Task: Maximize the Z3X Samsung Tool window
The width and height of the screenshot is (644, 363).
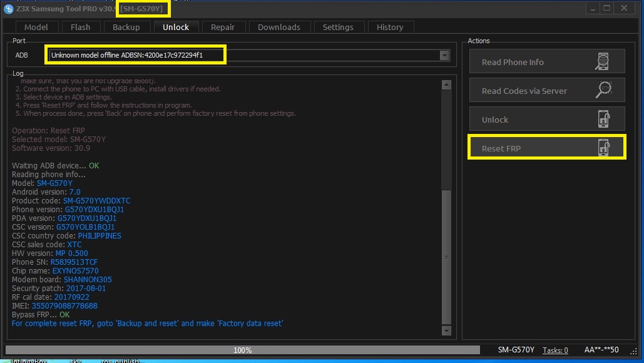Action: tap(606, 8)
